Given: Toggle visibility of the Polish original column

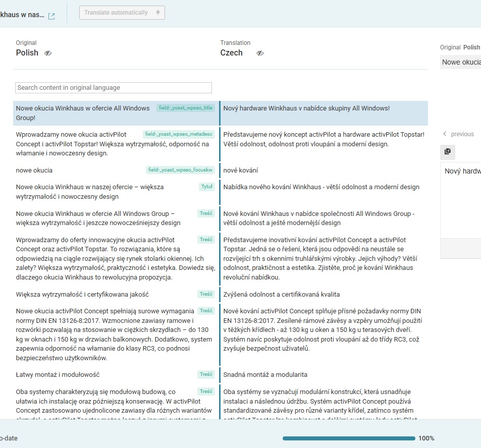Looking at the screenshot, I should click(x=48, y=53).
